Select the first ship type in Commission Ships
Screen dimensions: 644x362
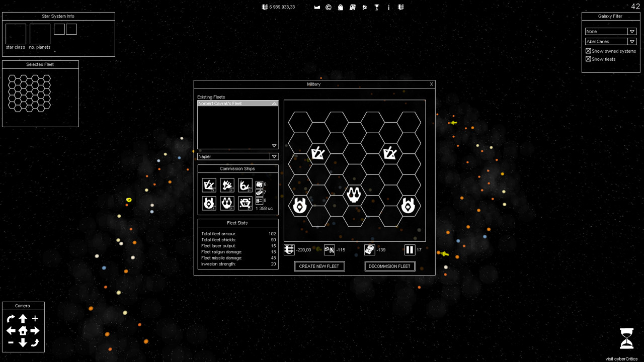209,185
